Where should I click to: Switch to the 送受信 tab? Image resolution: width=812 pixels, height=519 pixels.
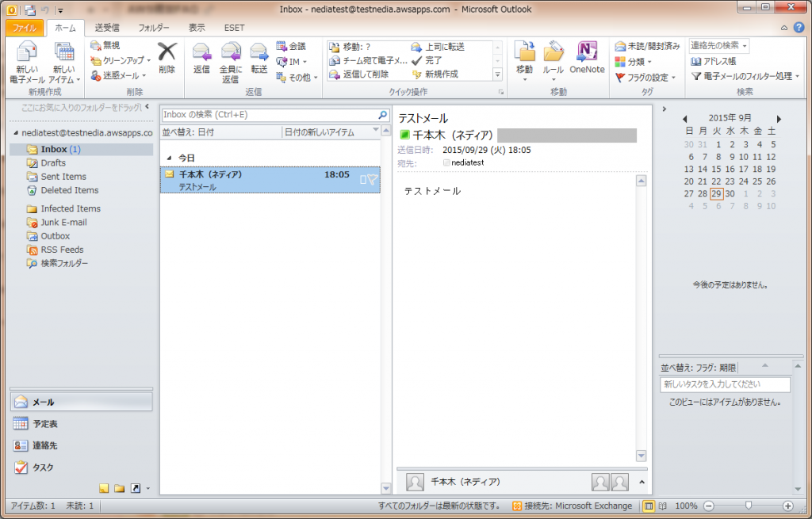pyautogui.click(x=107, y=28)
